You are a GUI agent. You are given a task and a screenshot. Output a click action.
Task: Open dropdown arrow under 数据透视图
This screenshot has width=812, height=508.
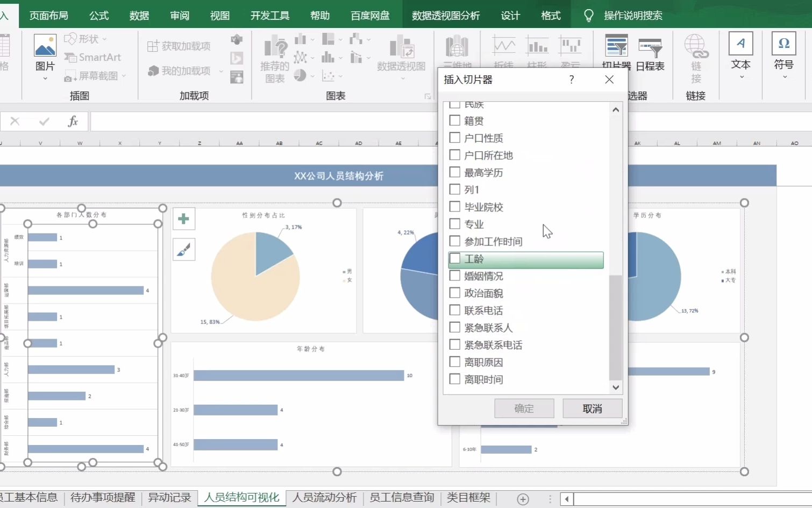[402, 79]
